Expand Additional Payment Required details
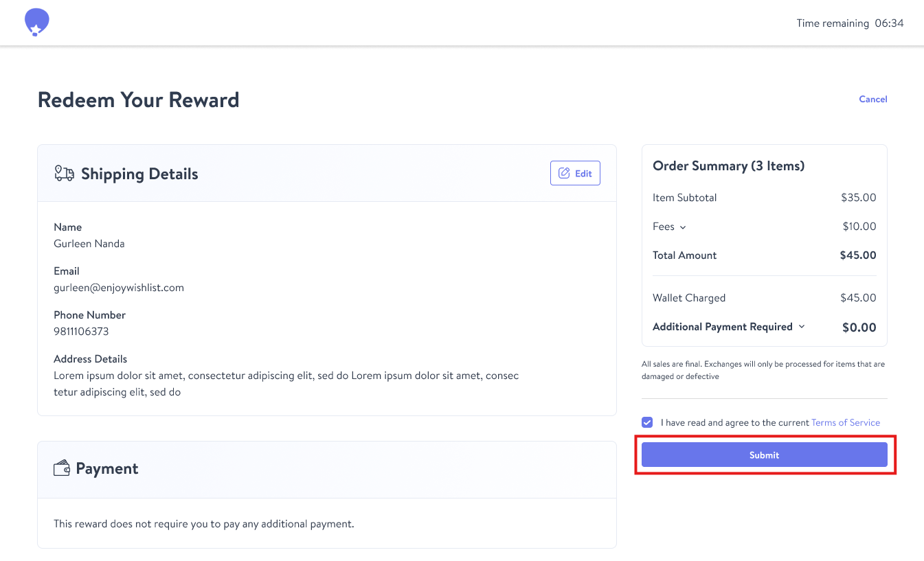924x561 pixels. pos(801,327)
